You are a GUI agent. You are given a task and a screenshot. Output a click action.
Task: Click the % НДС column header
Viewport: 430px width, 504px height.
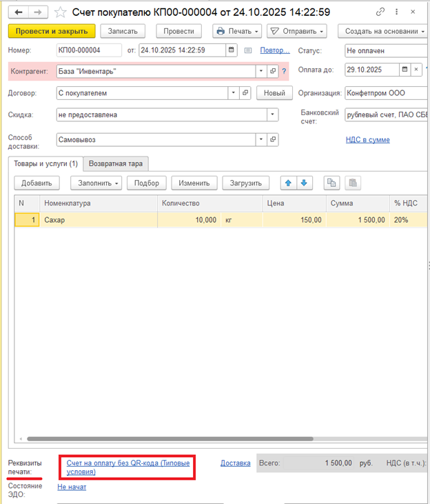(409, 203)
